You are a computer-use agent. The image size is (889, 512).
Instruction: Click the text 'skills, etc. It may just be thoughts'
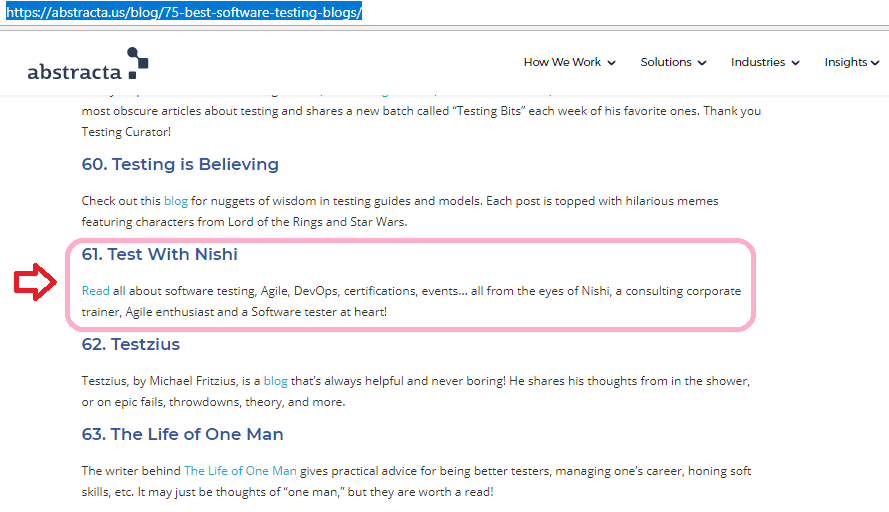click(x=179, y=492)
